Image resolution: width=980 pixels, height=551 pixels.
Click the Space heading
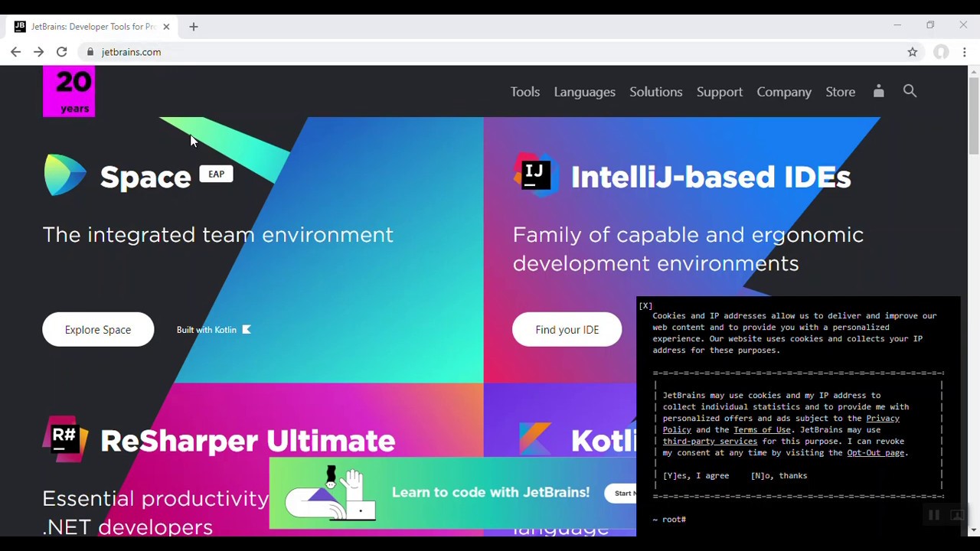pos(145,178)
